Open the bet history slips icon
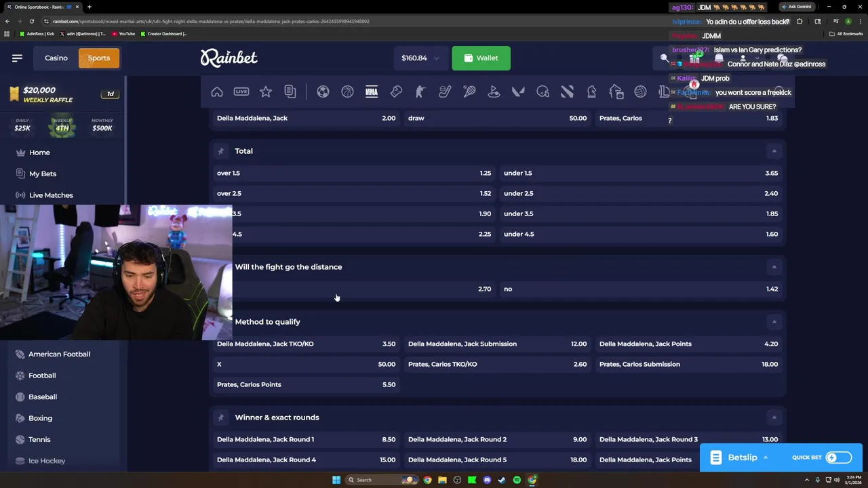This screenshot has width=868, height=488. (x=290, y=91)
